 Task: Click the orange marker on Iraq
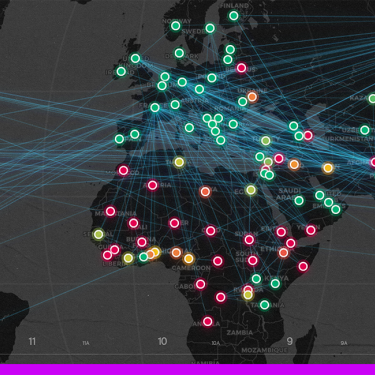(x=294, y=164)
